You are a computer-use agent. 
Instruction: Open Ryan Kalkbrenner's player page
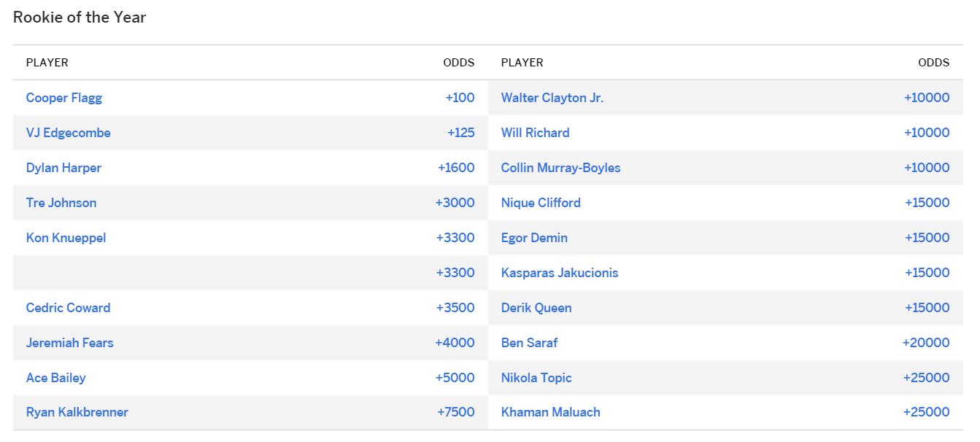click(77, 412)
